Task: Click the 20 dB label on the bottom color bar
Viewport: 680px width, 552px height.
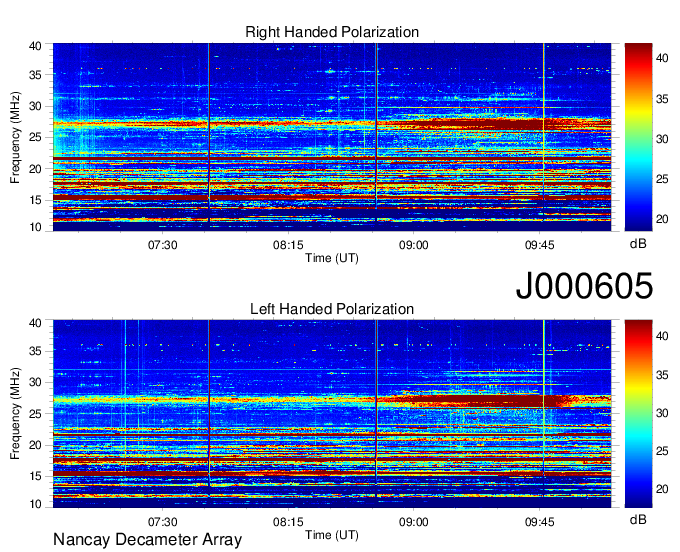Action: pyautogui.click(x=662, y=489)
